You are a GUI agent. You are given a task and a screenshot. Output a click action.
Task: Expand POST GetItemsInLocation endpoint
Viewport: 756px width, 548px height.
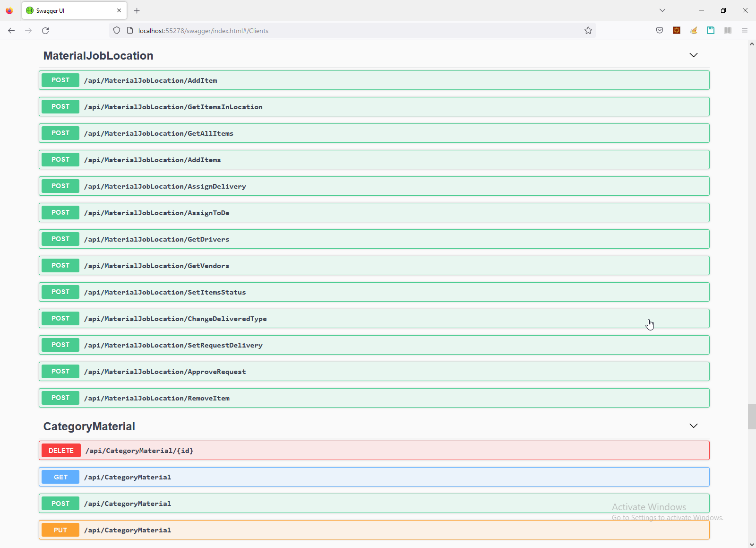pyautogui.click(x=374, y=107)
